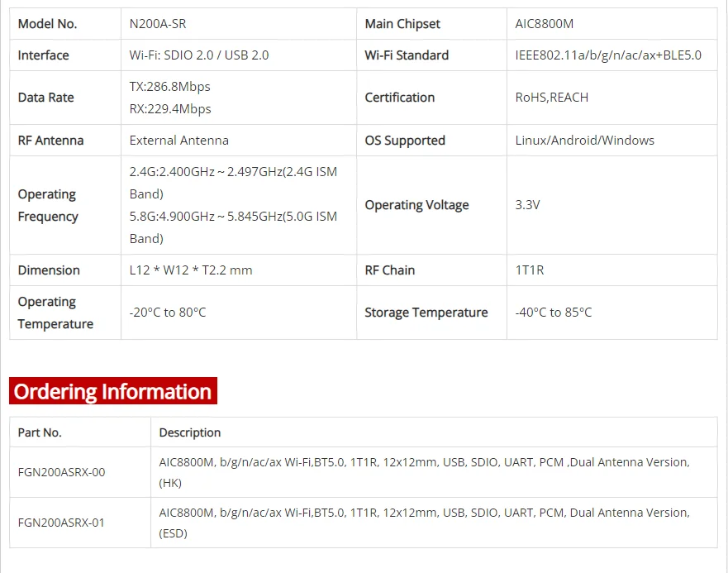Select the TX:286.8Mbps data rate text
This screenshot has height=573, width=728.
[169, 87]
